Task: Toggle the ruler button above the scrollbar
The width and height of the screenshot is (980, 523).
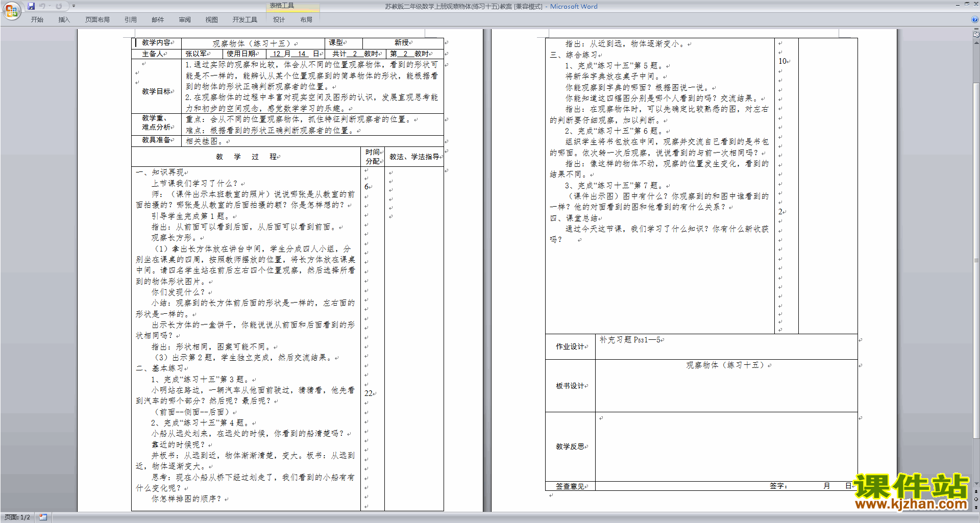Action: coord(976,34)
